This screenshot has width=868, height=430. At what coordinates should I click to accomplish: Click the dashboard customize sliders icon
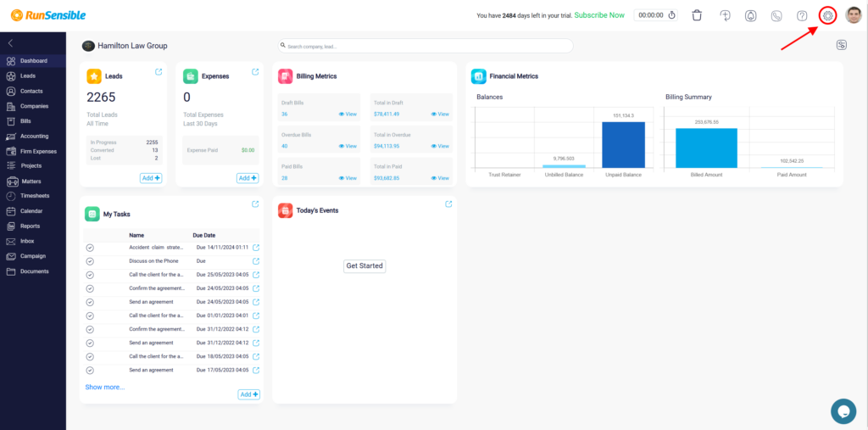coord(841,46)
